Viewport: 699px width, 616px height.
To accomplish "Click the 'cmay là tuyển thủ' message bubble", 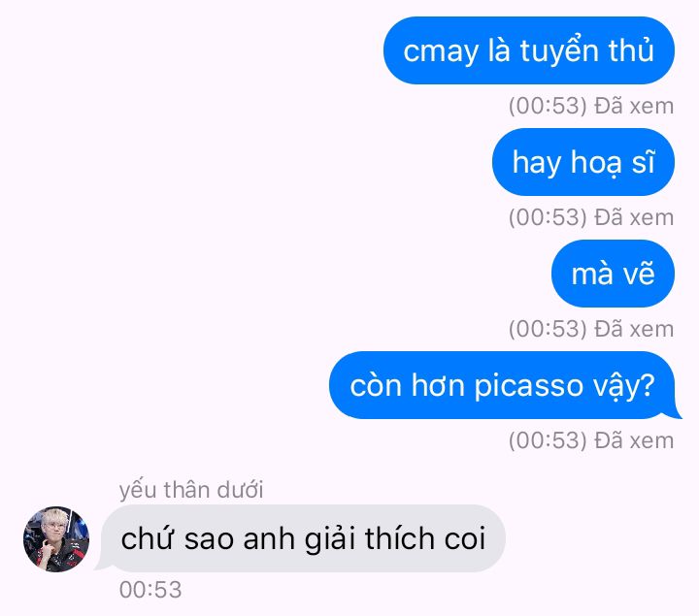I will [x=529, y=50].
